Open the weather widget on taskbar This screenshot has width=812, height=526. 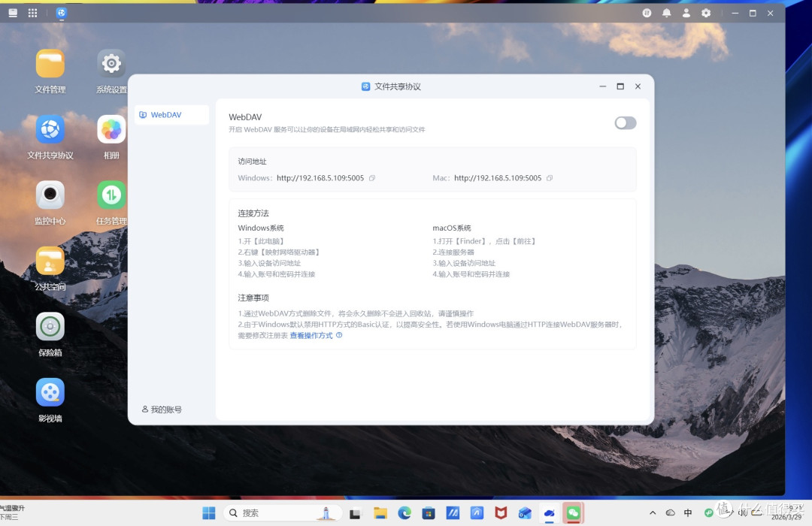pyautogui.click(x=13, y=512)
